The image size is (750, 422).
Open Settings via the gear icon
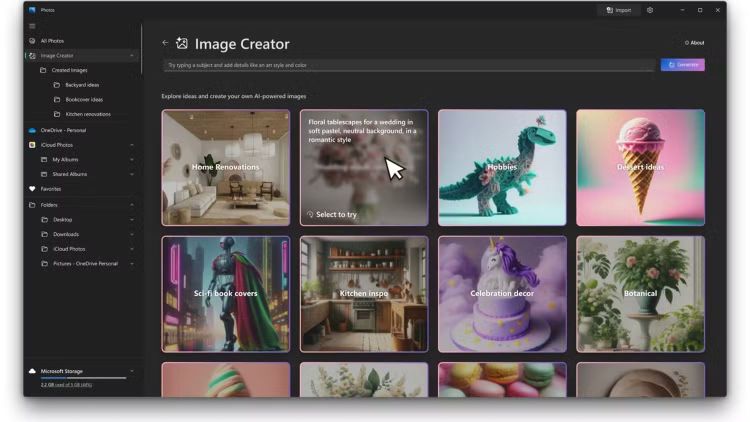click(650, 10)
